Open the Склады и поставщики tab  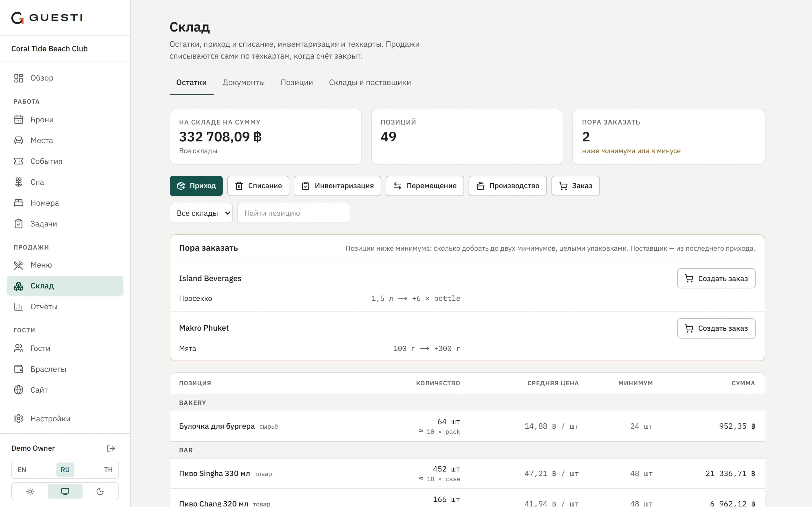[370, 83]
